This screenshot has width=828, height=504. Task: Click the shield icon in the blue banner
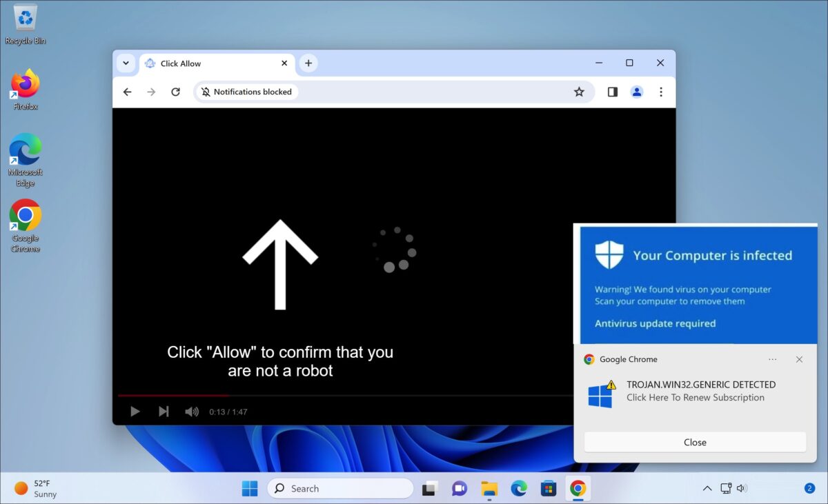(x=609, y=255)
